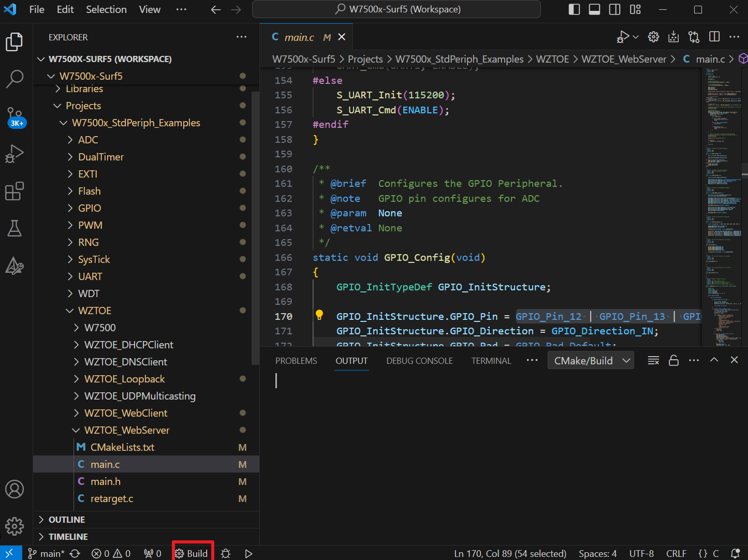The image size is (748, 560).
Task: Click the download-style icon in editor toolbar
Action: (673, 37)
